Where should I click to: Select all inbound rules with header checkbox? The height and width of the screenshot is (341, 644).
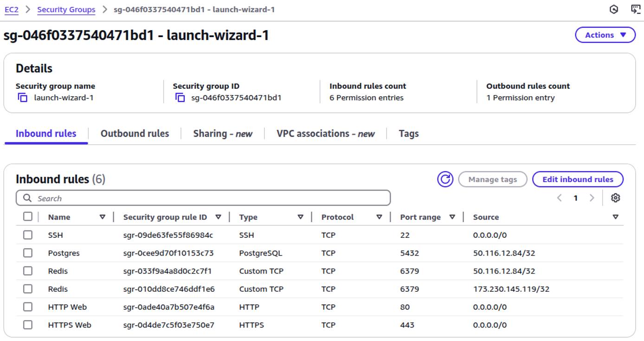pyautogui.click(x=27, y=216)
